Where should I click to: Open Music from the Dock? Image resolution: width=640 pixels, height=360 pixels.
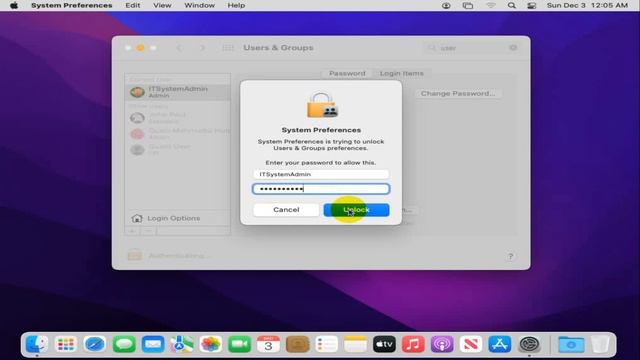tap(413, 344)
